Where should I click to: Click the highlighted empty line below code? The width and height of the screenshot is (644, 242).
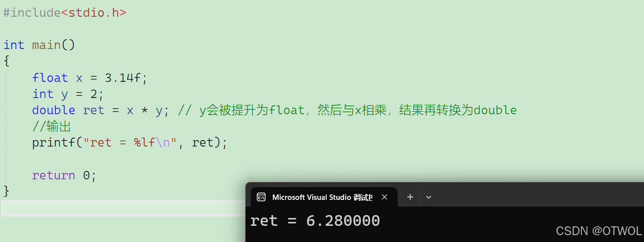click(x=123, y=208)
